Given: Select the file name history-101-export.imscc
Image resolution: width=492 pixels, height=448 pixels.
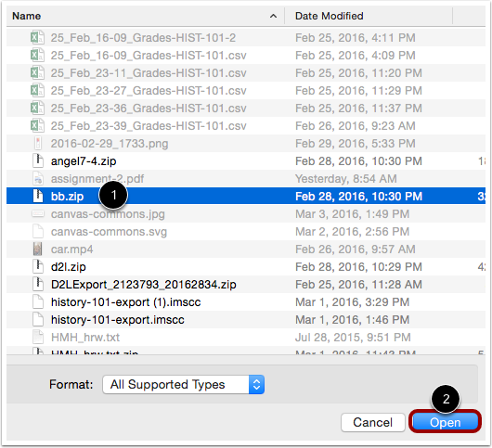Looking at the screenshot, I should point(118,319).
